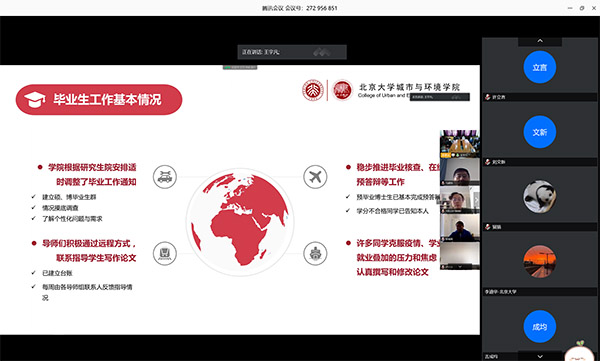Click the Peking University round seal logo
The height and width of the screenshot is (361, 600).
click(x=313, y=90)
